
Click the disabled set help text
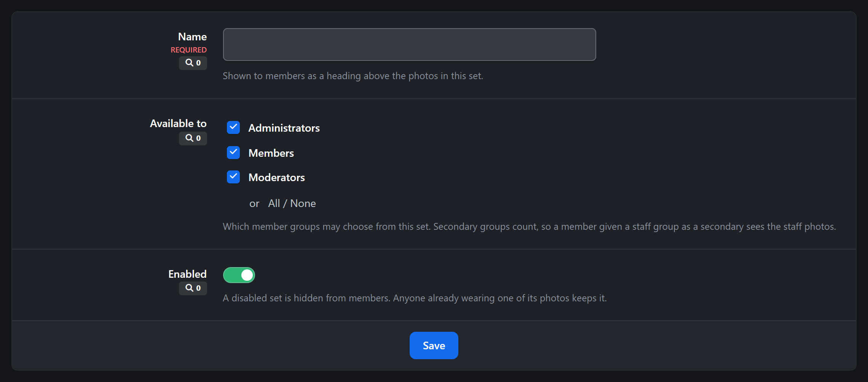(x=415, y=298)
